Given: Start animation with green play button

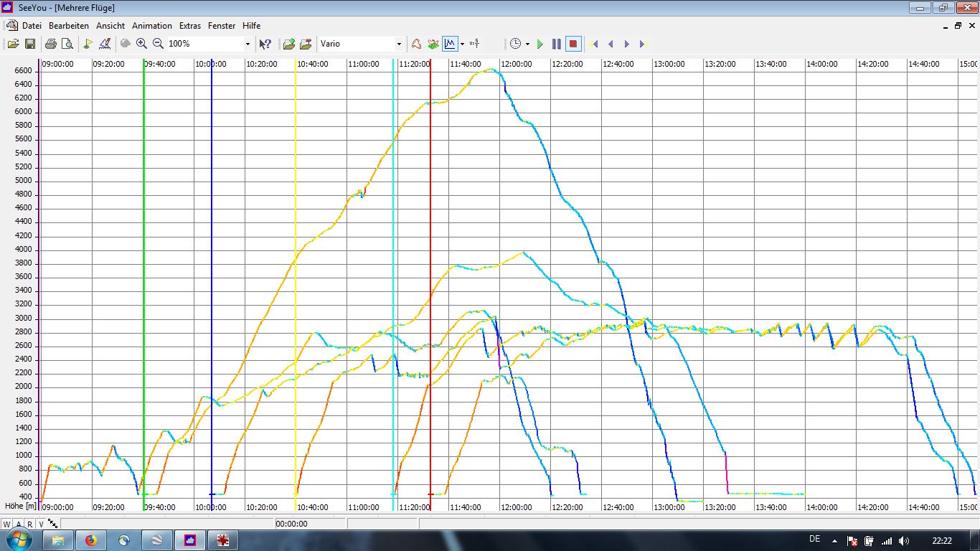Looking at the screenshot, I should click(540, 44).
